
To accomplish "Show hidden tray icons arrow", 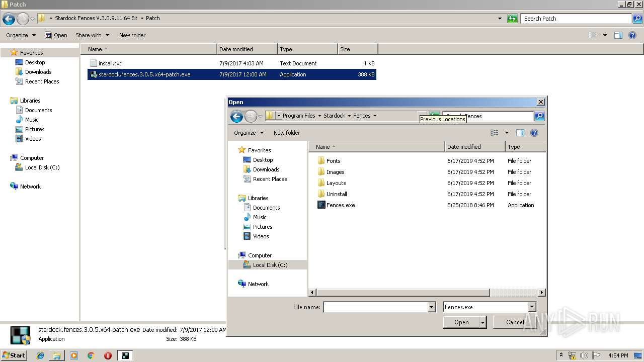I will 561,355.
